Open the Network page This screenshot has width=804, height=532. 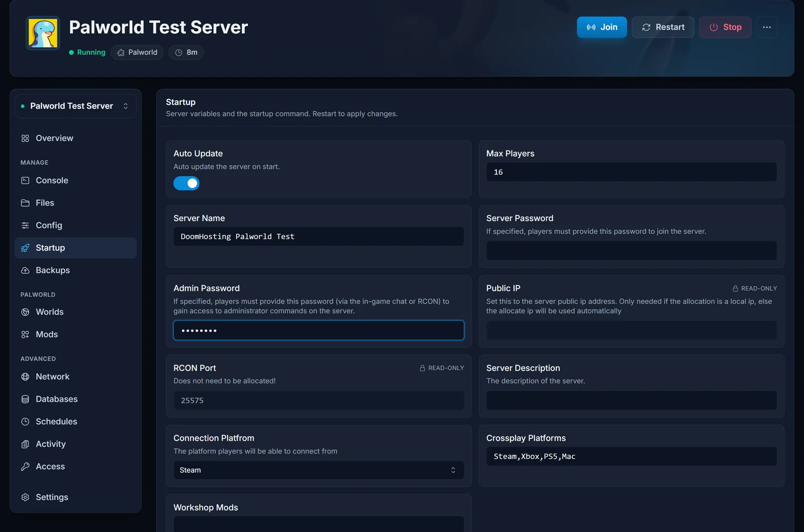tap(75, 377)
